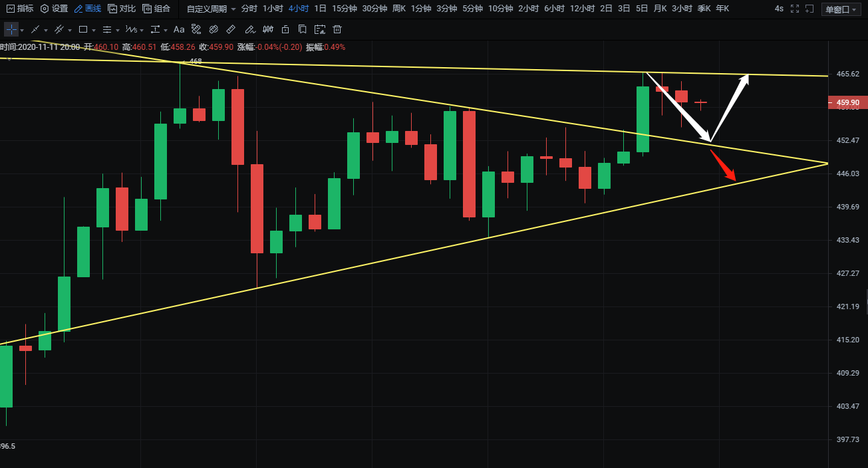The image size is (868, 468).
Task: Switch to the 15分钟 timeframe
Action: pyautogui.click(x=344, y=9)
